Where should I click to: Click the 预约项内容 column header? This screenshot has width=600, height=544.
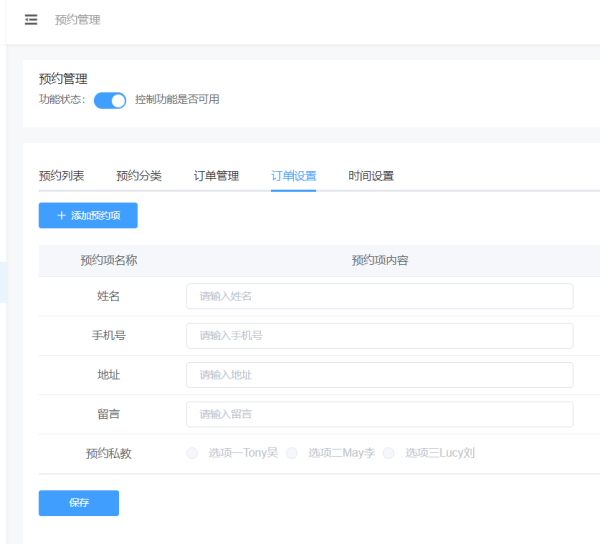pyautogui.click(x=379, y=261)
